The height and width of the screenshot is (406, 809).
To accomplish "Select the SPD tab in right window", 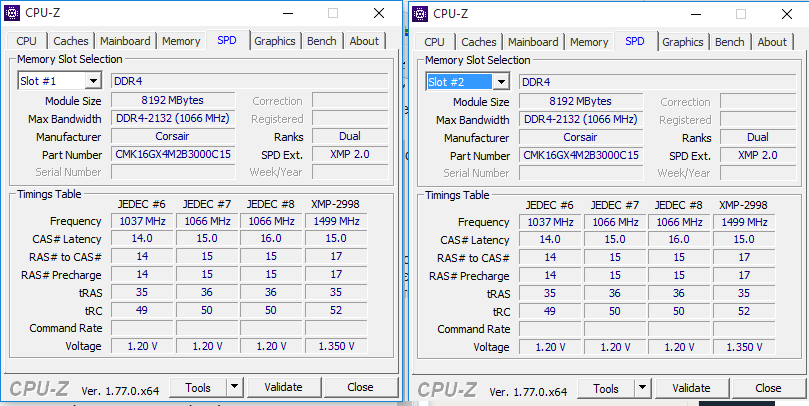I will tap(635, 41).
